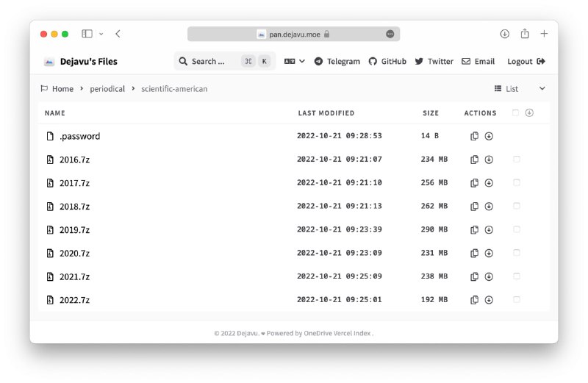Copy link for 2016.7z
Screen dimensions: 588x383
click(x=474, y=160)
